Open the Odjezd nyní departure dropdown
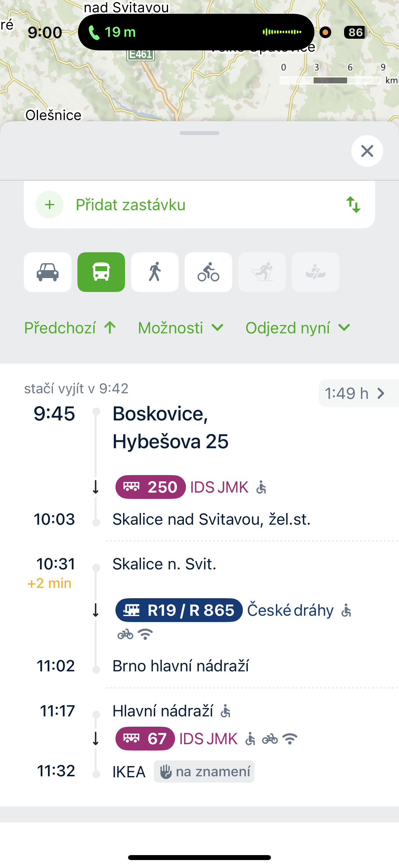The width and height of the screenshot is (399, 868). [298, 328]
